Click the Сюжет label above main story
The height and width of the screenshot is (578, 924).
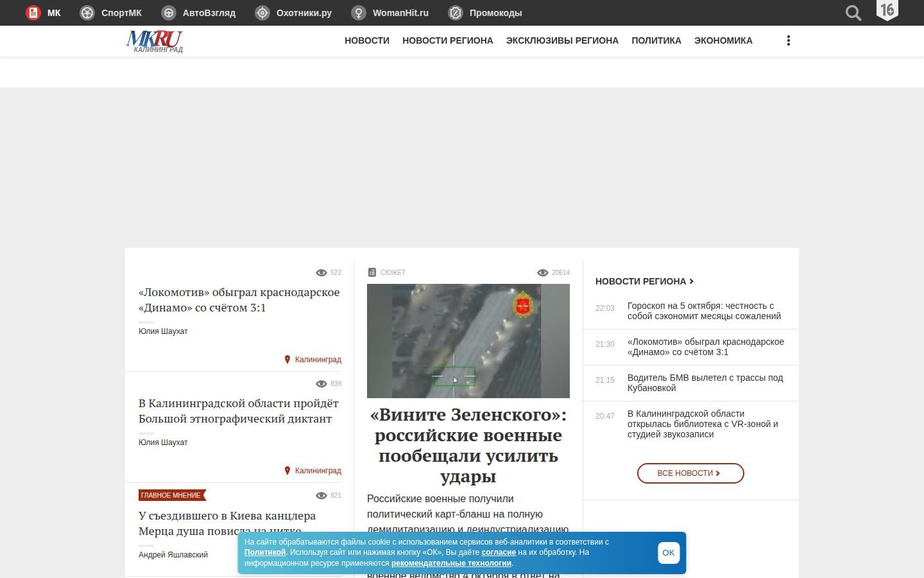coord(393,272)
